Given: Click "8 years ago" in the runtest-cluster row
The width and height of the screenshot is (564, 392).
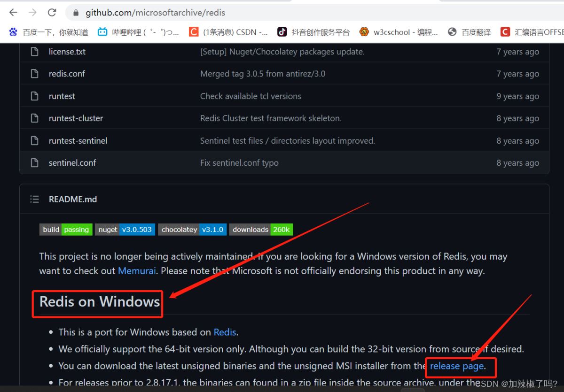Looking at the screenshot, I should tap(518, 118).
